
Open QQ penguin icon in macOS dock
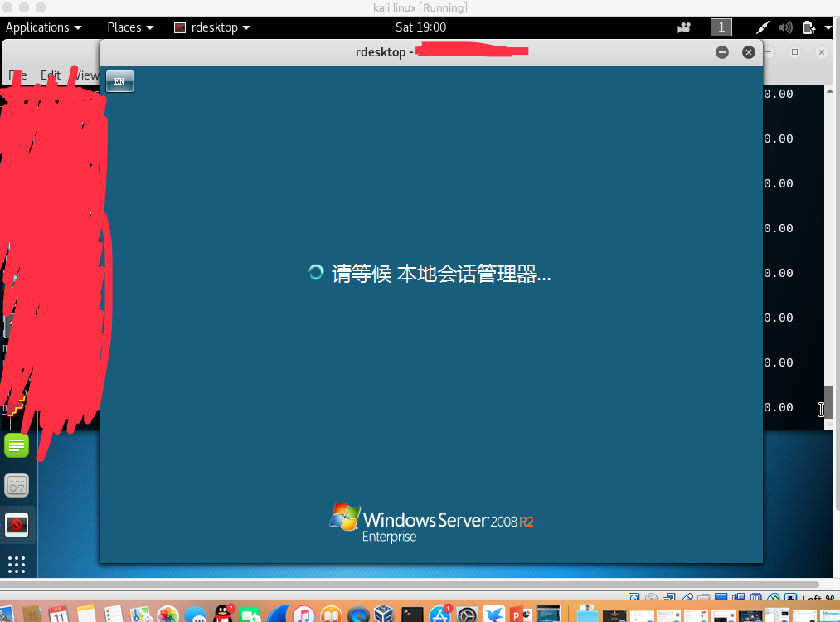click(223, 615)
